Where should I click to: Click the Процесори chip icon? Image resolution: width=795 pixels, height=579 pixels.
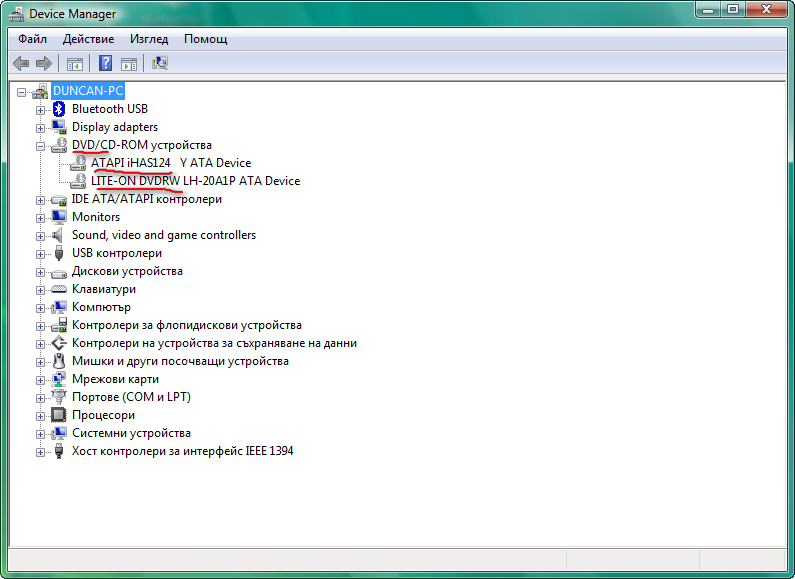[x=59, y=415]
